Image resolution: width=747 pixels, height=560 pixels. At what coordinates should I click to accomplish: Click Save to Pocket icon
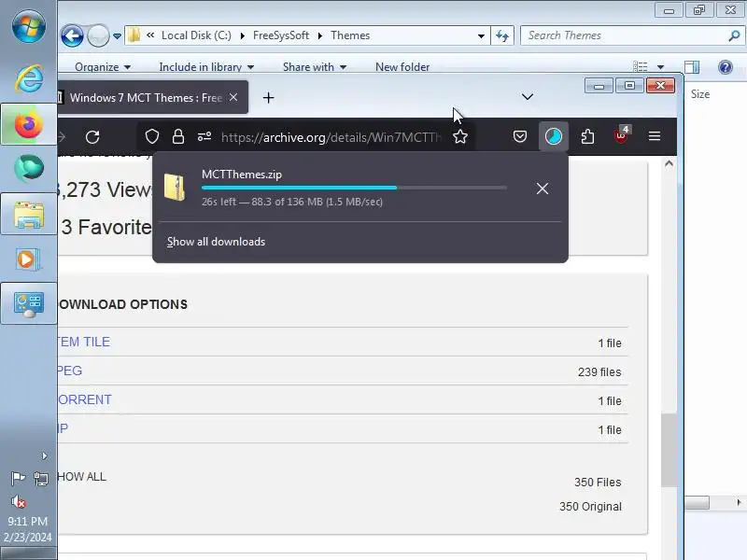520,136
